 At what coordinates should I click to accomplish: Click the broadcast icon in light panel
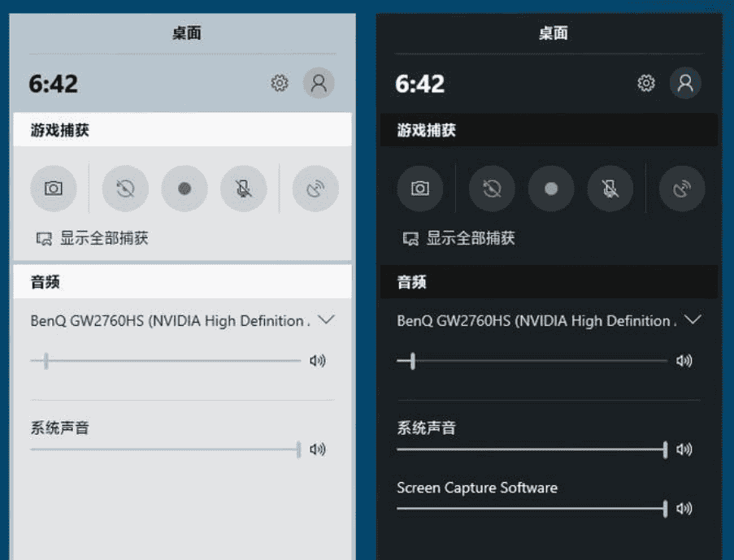[x=315, y=189]
